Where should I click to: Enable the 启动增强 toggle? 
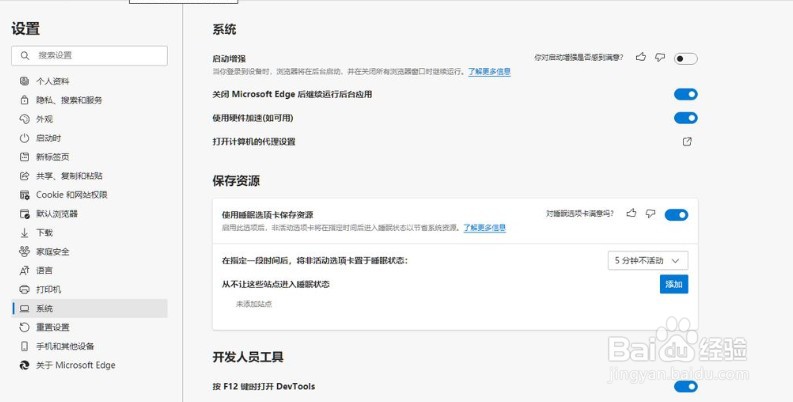(685, 59)
